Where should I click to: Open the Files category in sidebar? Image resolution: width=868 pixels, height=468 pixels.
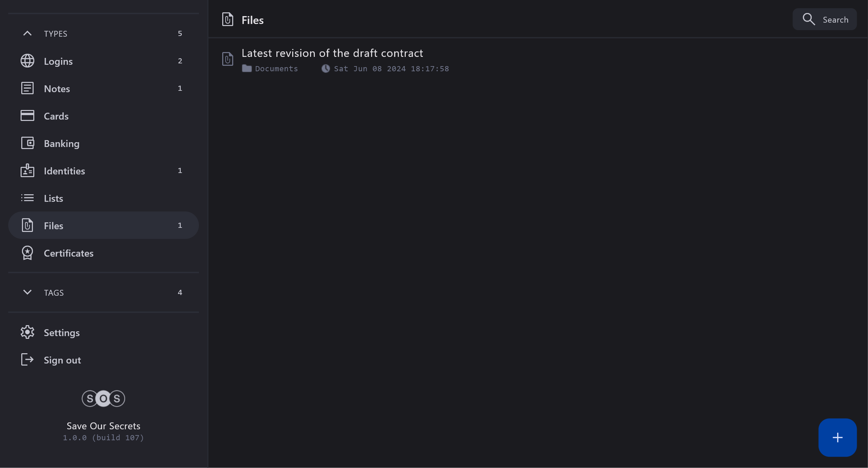point(53,225)
